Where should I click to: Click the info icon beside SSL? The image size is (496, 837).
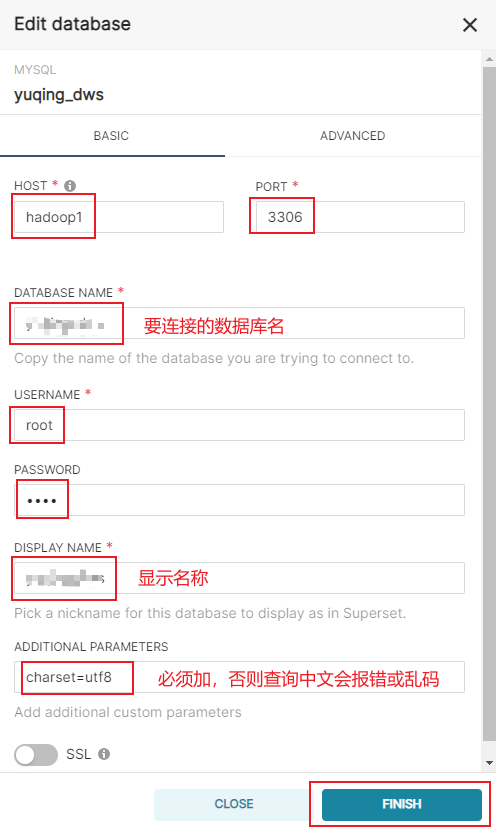pos(104,754)
